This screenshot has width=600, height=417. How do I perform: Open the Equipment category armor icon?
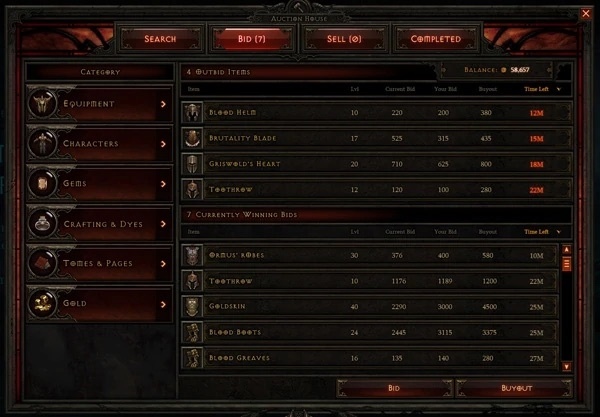[42, 103]
